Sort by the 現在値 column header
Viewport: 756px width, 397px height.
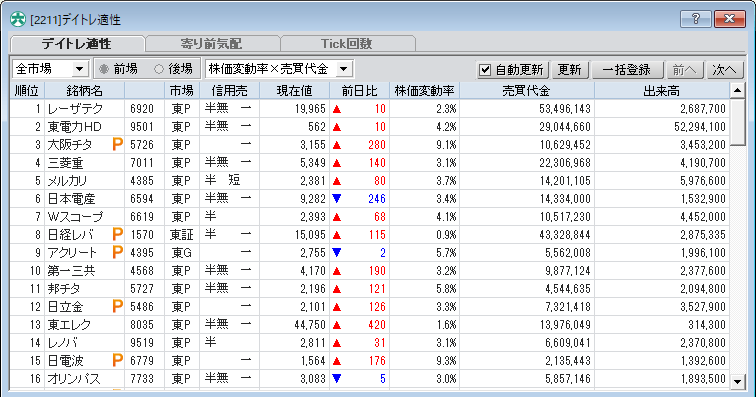point(295,91)
